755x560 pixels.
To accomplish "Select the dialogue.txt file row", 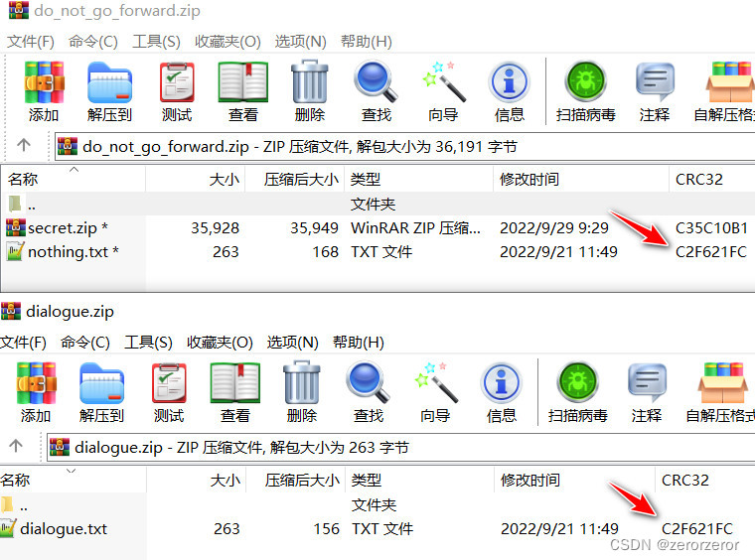I will point(377,529).
